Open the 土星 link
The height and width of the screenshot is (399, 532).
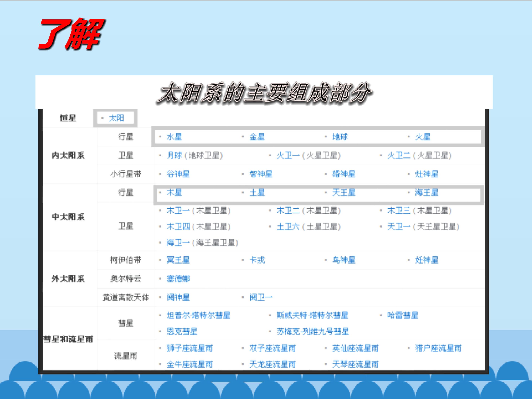257,192
